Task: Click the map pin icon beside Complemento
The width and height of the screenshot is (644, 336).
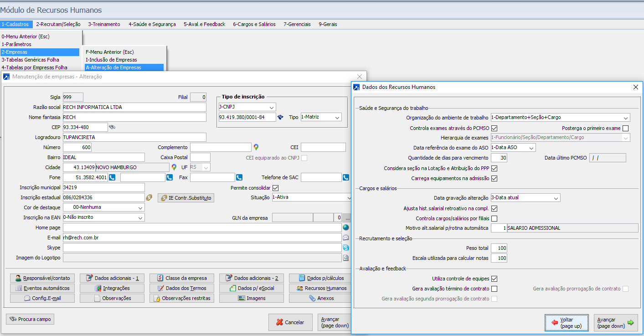Action: [x=256, y=147]
